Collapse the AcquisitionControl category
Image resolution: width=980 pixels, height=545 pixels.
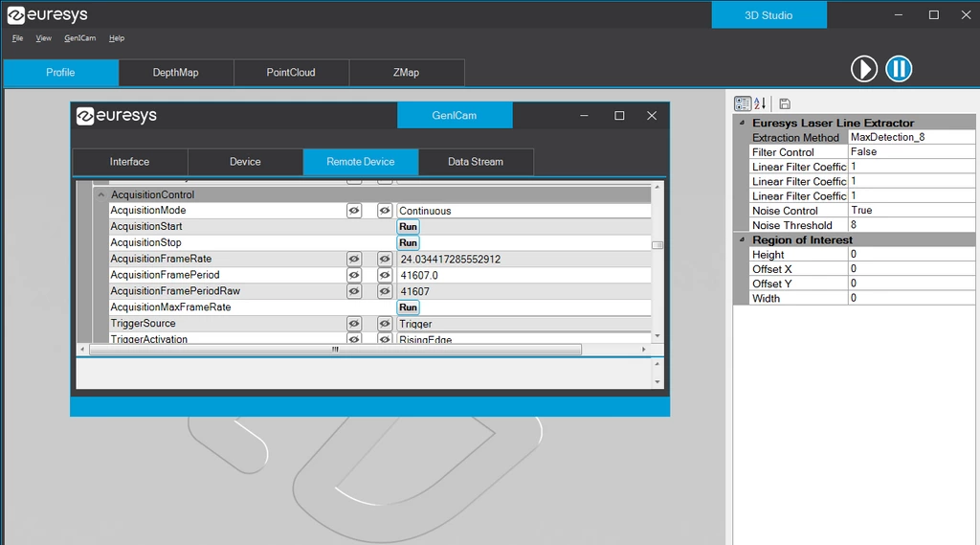point(101,194)
